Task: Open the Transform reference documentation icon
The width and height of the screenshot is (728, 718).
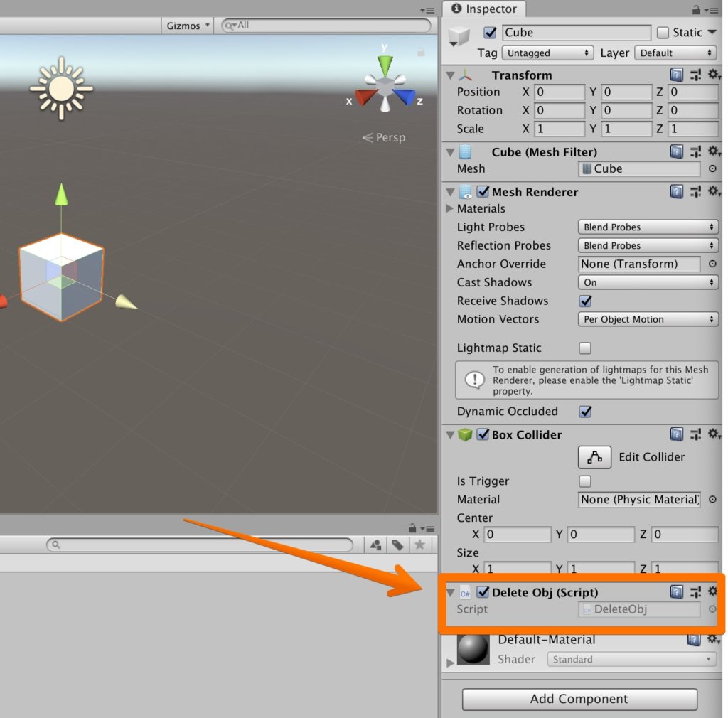Action: click(x=676, y=74)
